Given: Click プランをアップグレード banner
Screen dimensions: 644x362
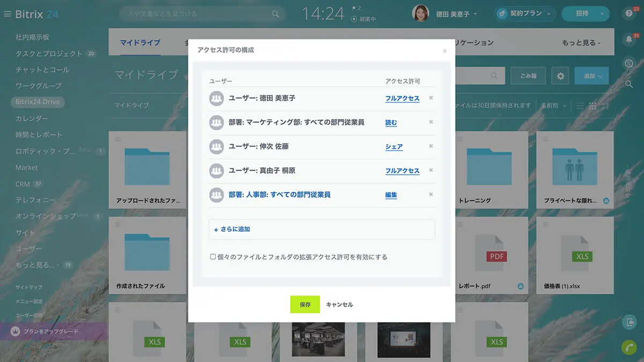Looking at the screenshot, I should 54,331.
